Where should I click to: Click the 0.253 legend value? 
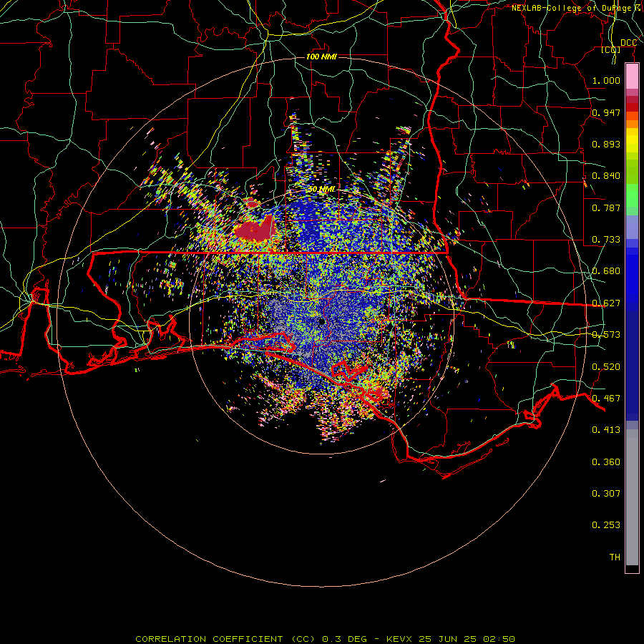606,525
